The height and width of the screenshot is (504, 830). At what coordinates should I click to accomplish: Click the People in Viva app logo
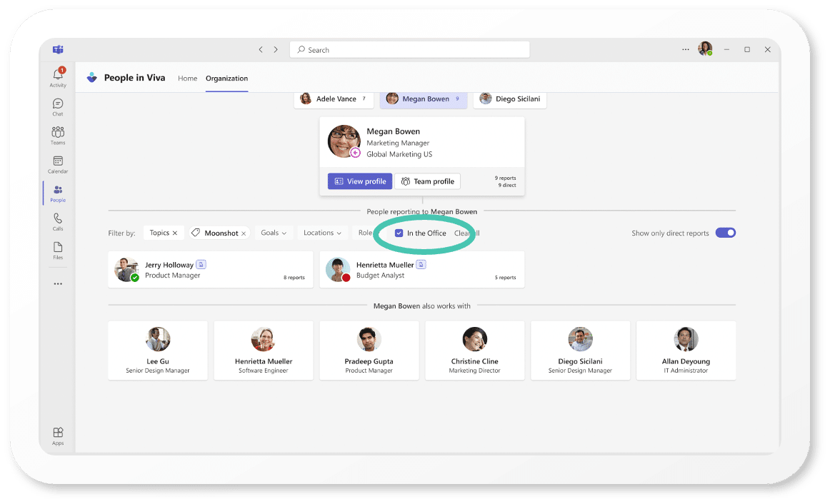point(92,78)
